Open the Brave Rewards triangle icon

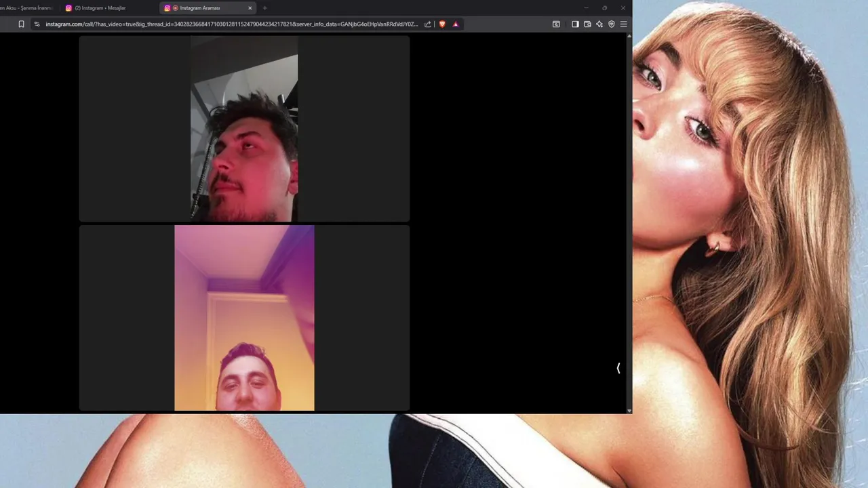(x=456, y=24)
